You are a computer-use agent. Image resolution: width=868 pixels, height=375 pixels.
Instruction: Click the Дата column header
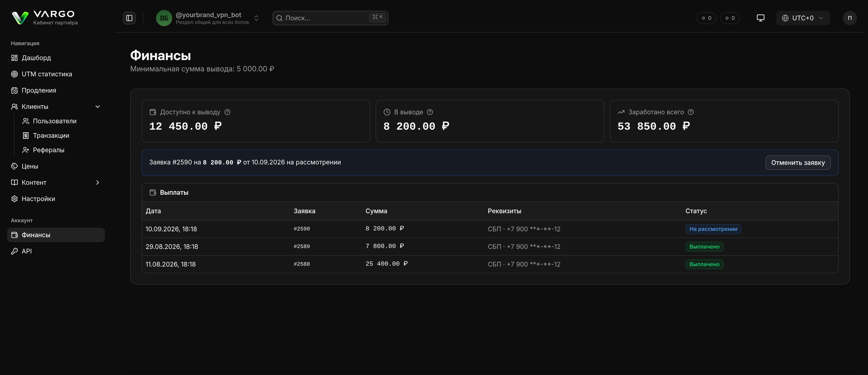tap(153, 211)
